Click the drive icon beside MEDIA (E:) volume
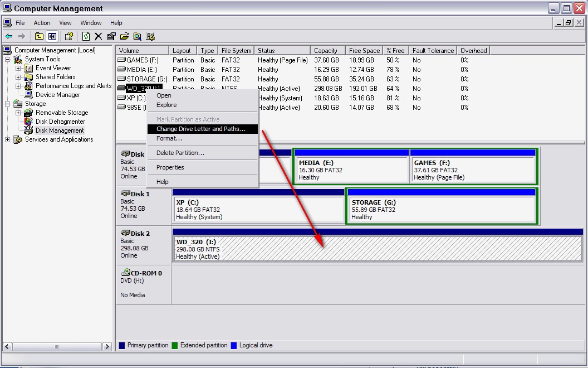The width and height of the screenshot is (588, 368). pyautogui.click(x=121, y=69)
